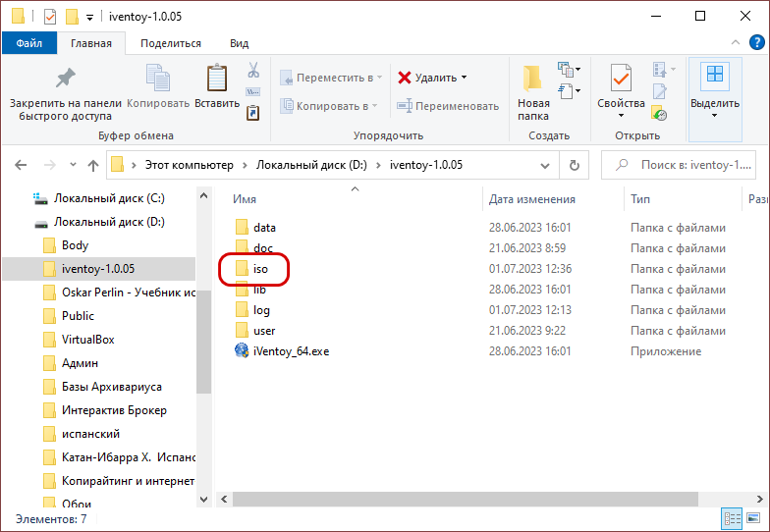Click the Easy access icon

(566, 91)
